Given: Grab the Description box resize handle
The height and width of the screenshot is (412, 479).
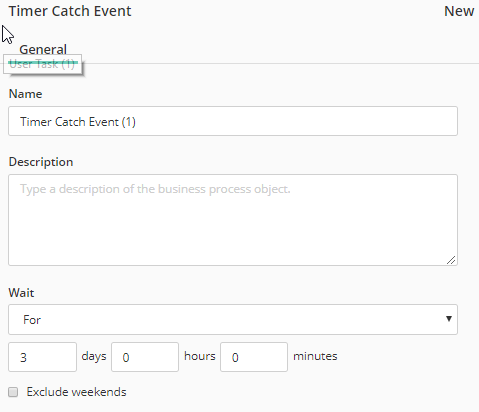Looking at the screenshot, I should coord(451,260).
